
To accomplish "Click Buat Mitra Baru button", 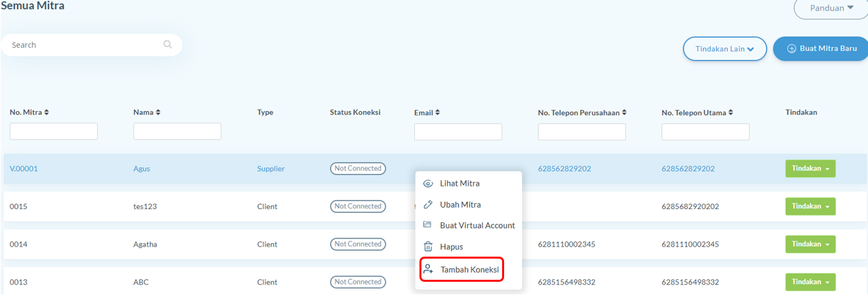I will pos(822,49).
